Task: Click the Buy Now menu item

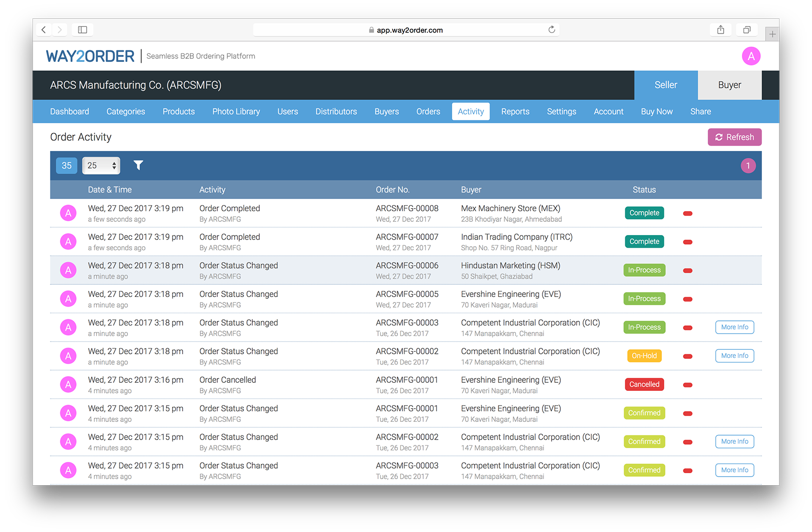Action: (657, 112)
